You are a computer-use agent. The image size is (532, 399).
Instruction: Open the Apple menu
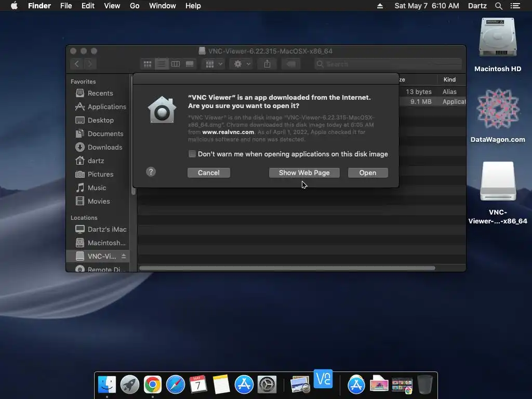coord(14,6)
